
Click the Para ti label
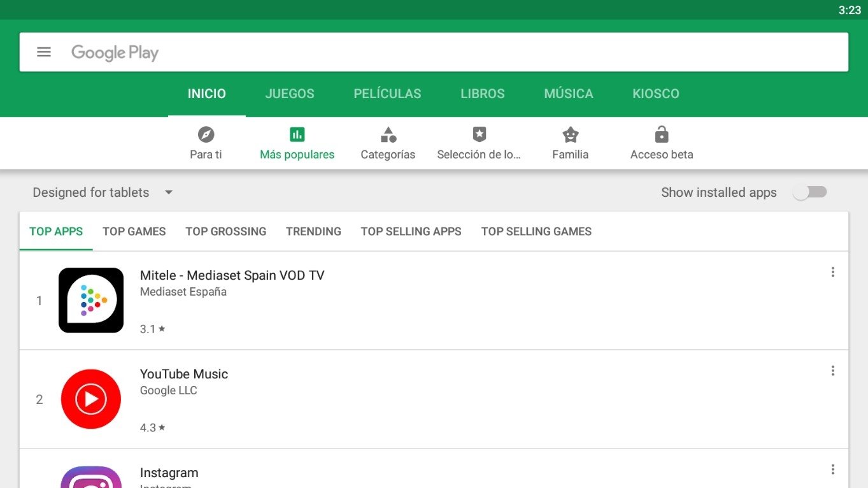tap(206, 155)
